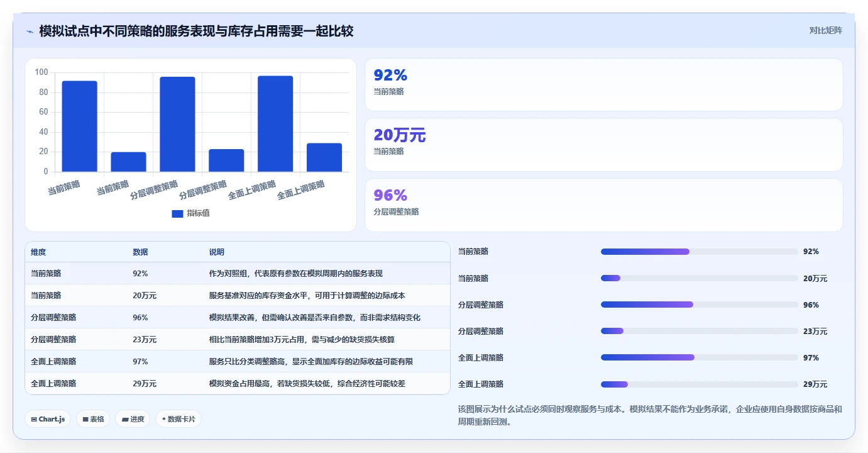Click the y-axis label 100
This screenshot has width=868, height=453.
[x=41, y=72]
